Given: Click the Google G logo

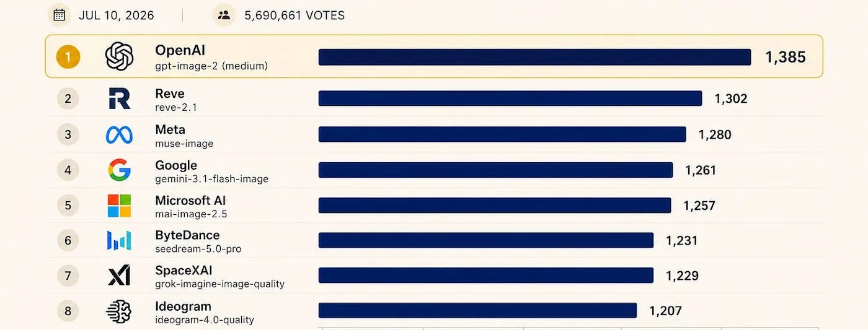Looking at the screenshot, I should pyautogui.click(x=120, y=170).
